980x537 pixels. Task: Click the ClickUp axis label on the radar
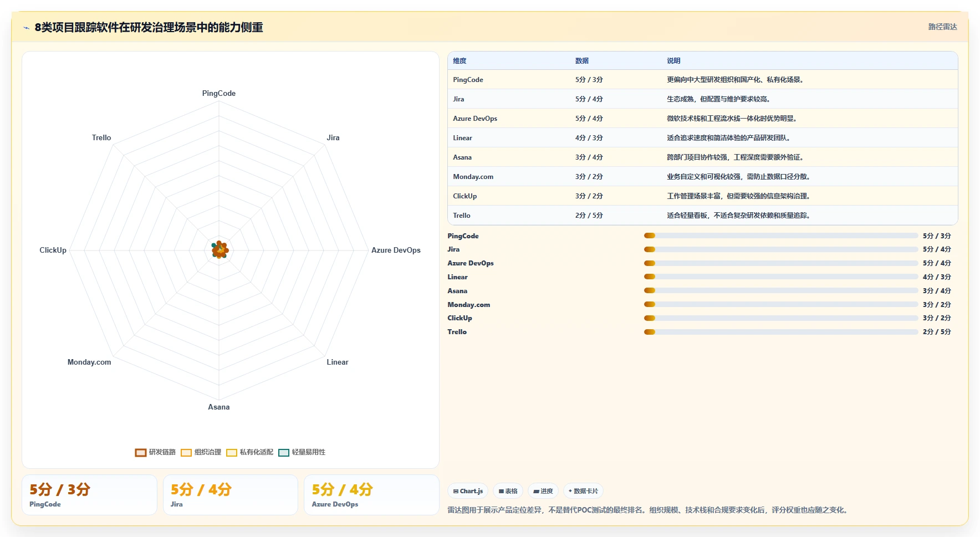pos(53,250)
